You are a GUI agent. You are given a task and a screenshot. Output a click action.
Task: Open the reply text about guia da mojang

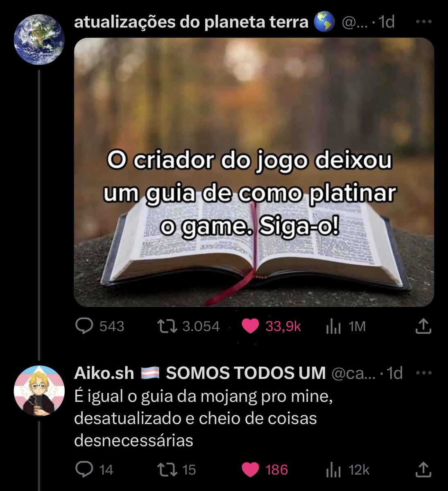203,419
